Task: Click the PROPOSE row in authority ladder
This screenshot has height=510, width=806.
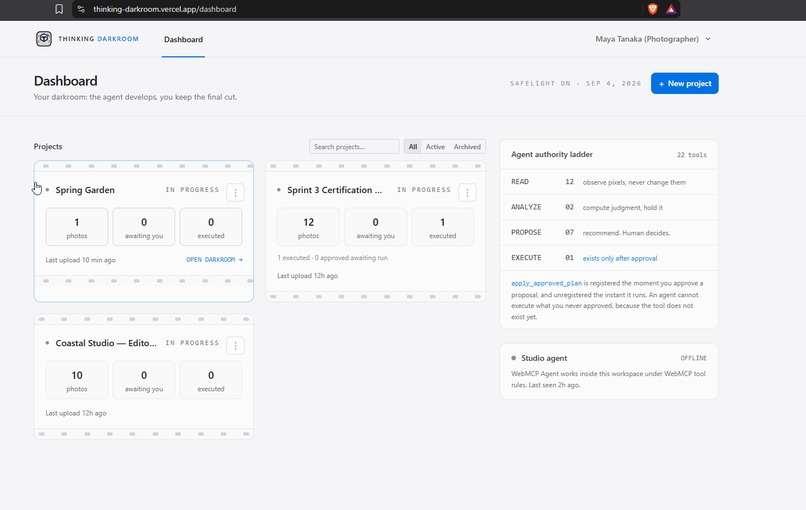Action: point(609,232)
